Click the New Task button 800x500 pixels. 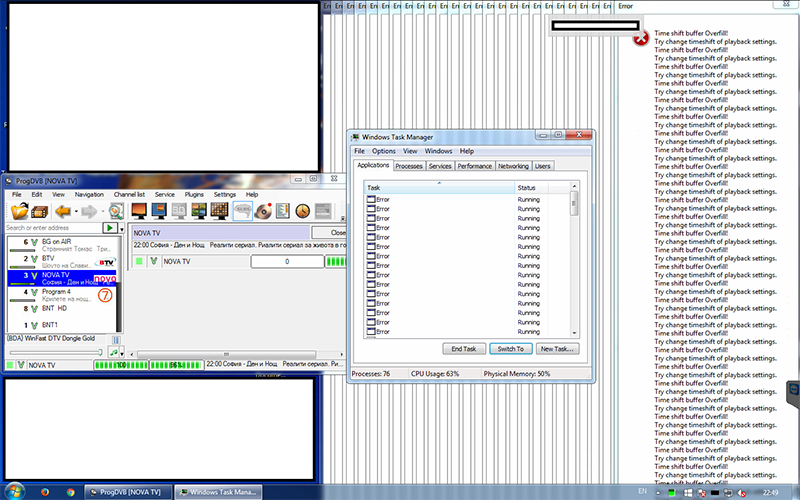pos(557,349)
